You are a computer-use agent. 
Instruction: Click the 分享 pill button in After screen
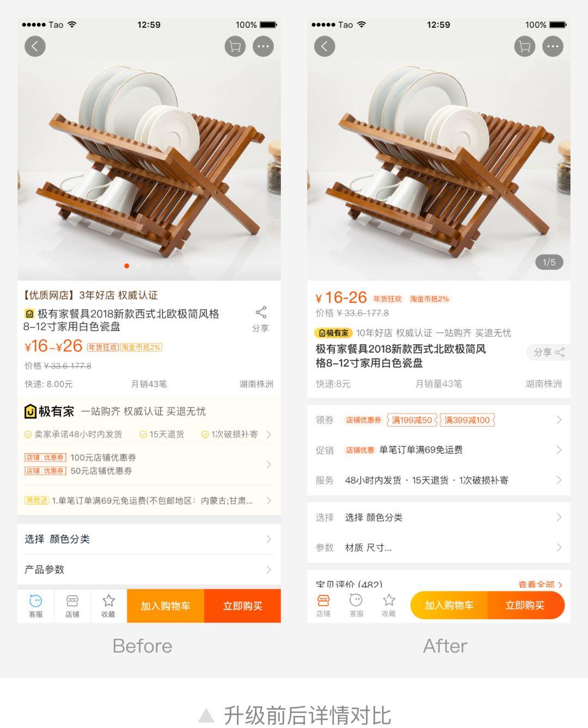point(548,352)
